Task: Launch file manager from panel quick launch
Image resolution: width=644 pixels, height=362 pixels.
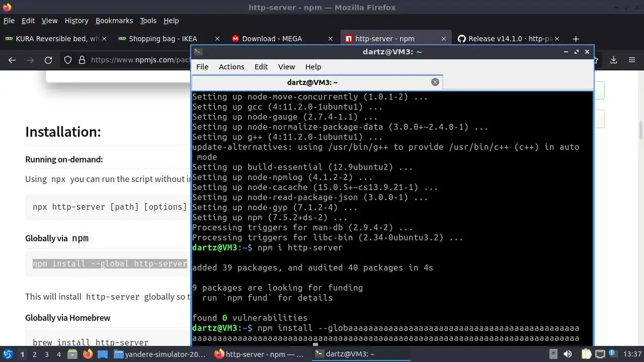Action: [x=72, y=354]
